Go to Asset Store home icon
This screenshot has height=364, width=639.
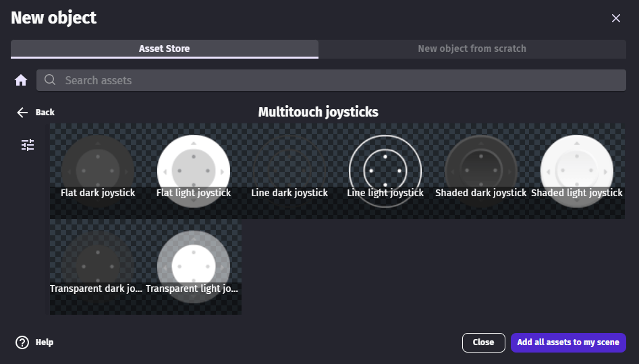pyautogui.click(x=21, y=80)
